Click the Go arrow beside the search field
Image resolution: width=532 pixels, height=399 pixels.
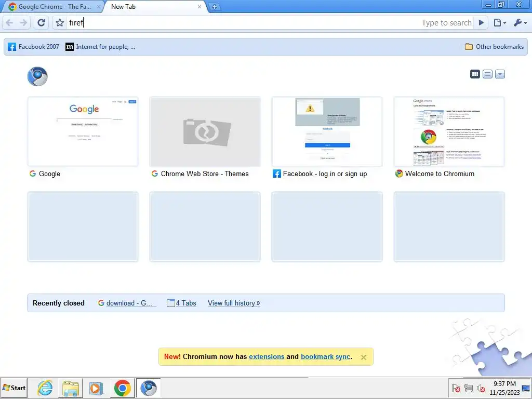481,23
